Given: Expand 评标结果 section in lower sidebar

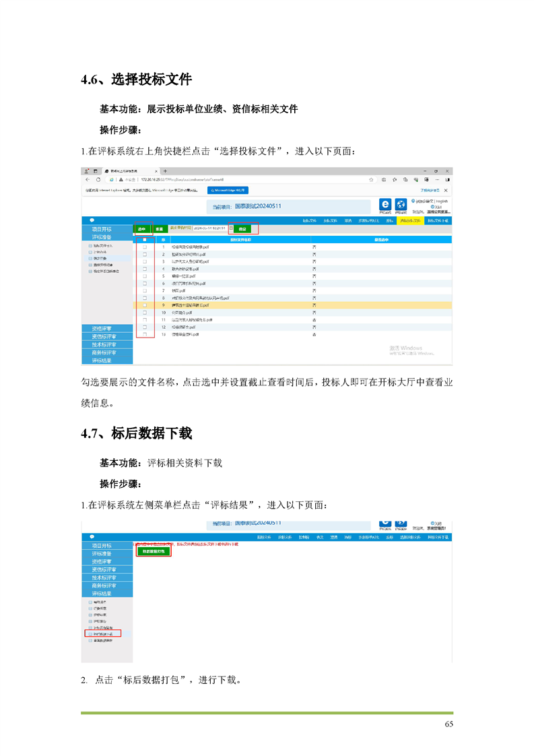Looking at the screenshot, I should 104,594.
